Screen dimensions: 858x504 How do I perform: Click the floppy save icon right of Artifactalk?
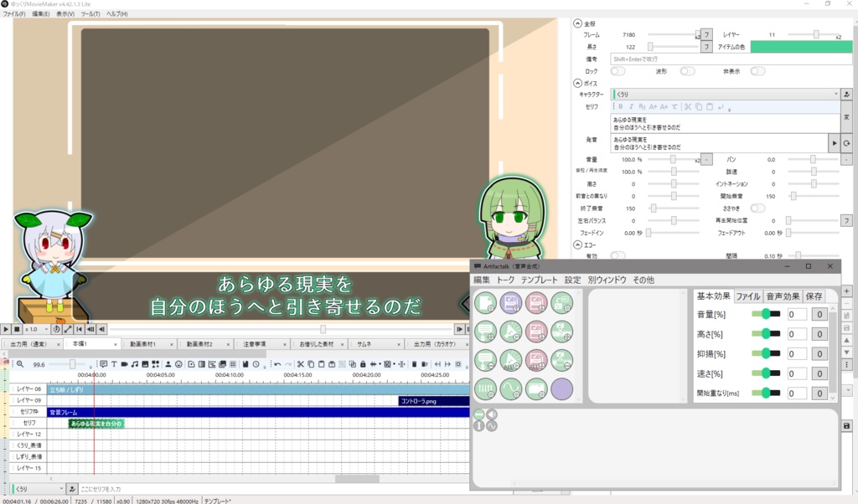pos(846,426)
